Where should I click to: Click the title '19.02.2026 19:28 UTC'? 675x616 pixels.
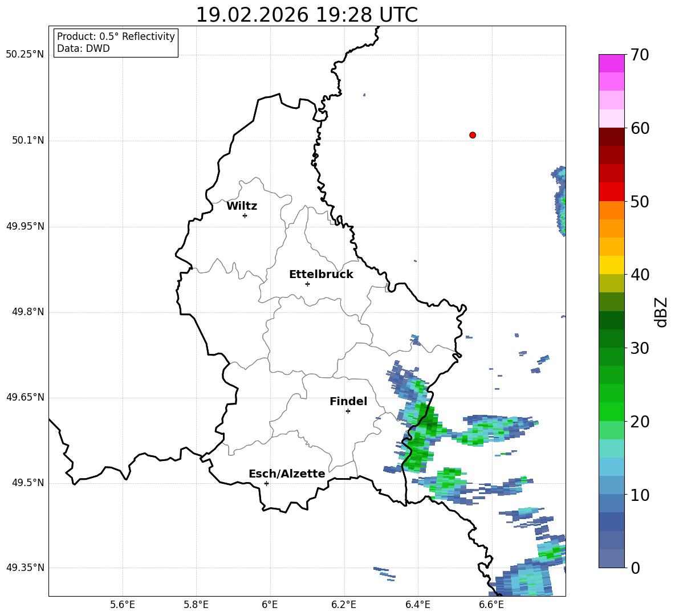pos(307,15)
